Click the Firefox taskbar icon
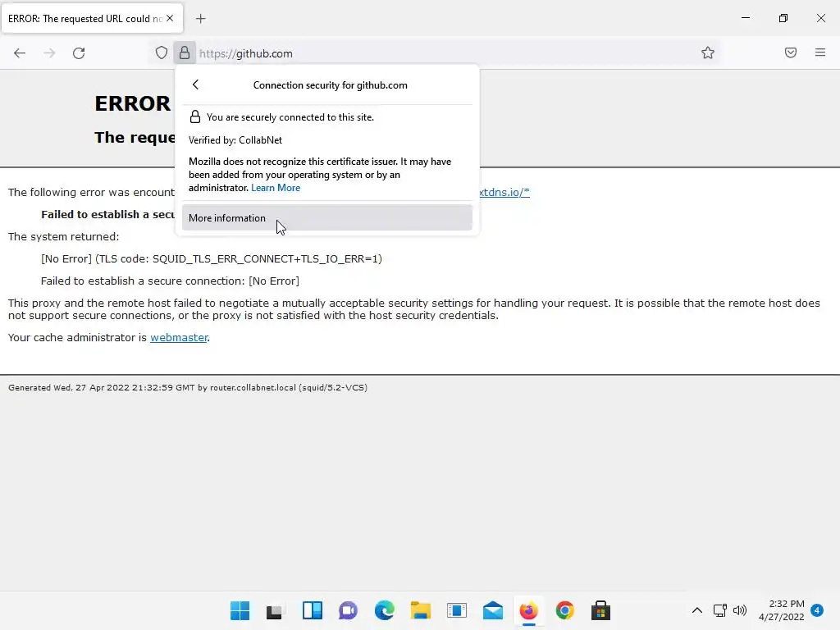Viewport: 840px width, 630px height. (x=529, y=610)
